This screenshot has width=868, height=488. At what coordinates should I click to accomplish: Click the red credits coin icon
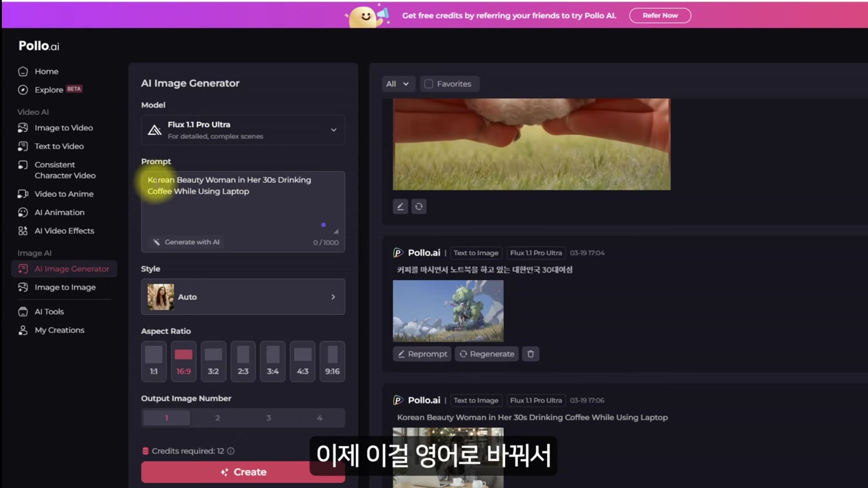[145, 451]
